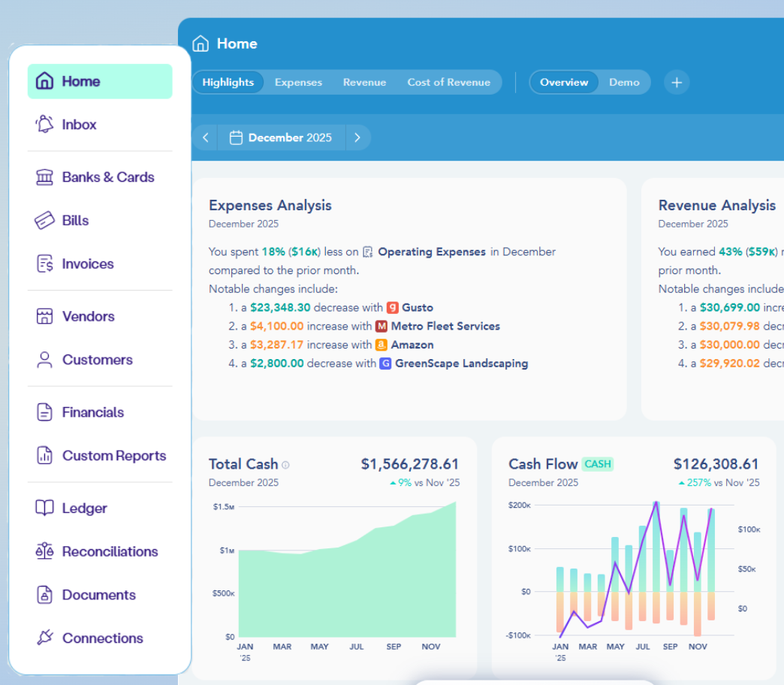Select the Home icon in sidebar
Viewport: 784px width, 685px height.
44,81
